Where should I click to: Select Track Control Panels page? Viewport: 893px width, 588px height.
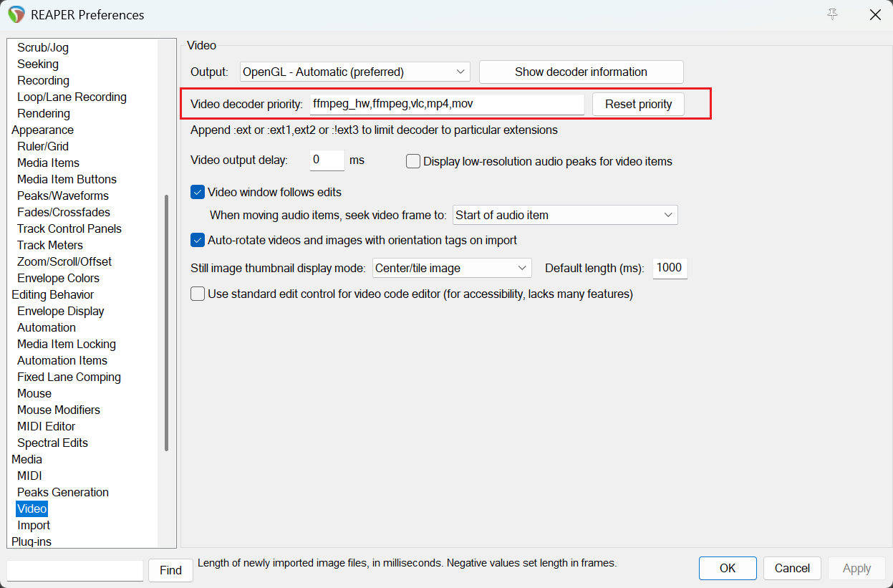(x=69, y=228)
